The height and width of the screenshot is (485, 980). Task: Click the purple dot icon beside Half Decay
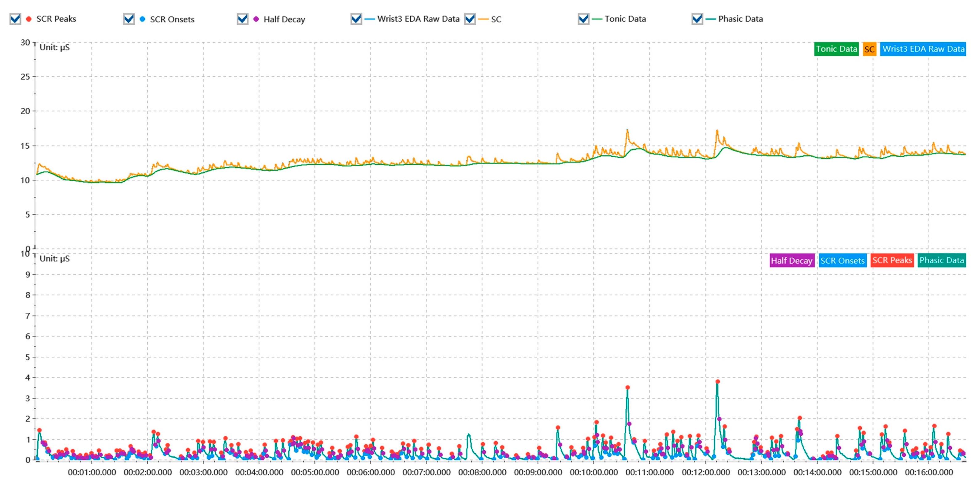256,19
